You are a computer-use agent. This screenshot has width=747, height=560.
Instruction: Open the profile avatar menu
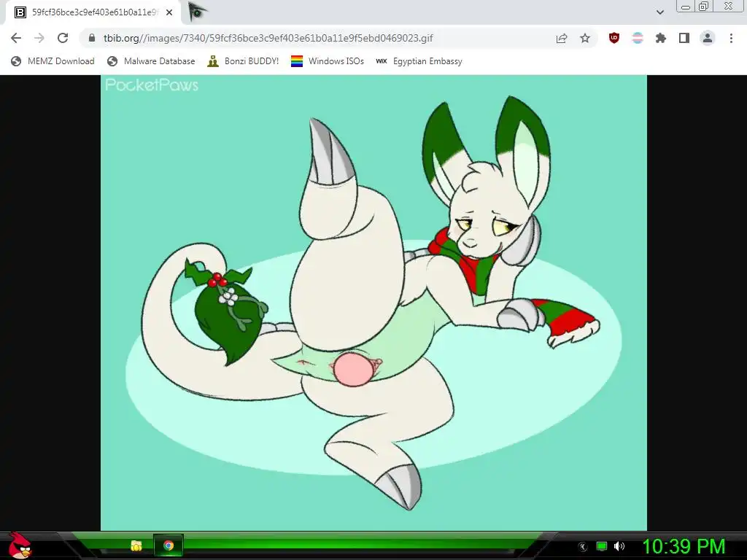pos(708,38)
